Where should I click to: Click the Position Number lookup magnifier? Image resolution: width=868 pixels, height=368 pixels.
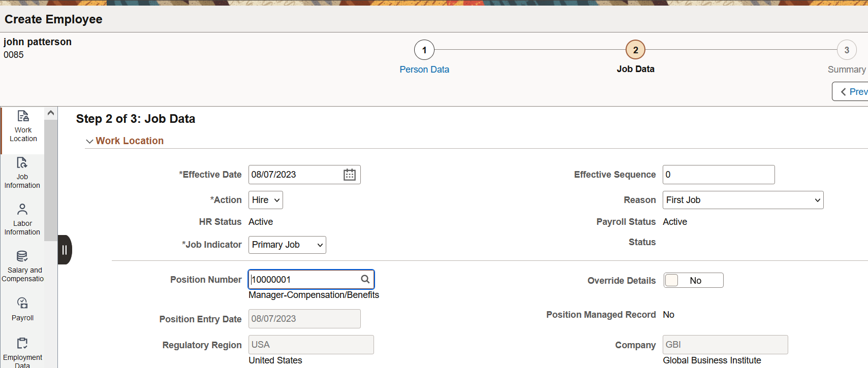(x=365, y=279)
